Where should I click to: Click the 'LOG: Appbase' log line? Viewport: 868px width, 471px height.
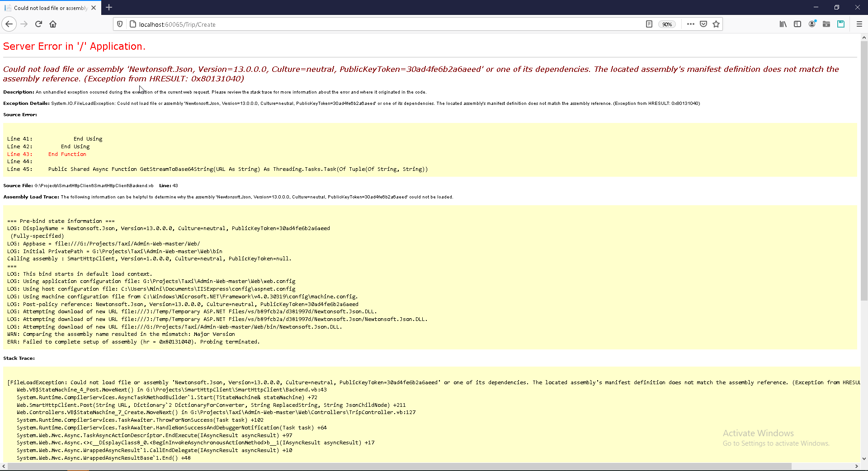[104, 244]
